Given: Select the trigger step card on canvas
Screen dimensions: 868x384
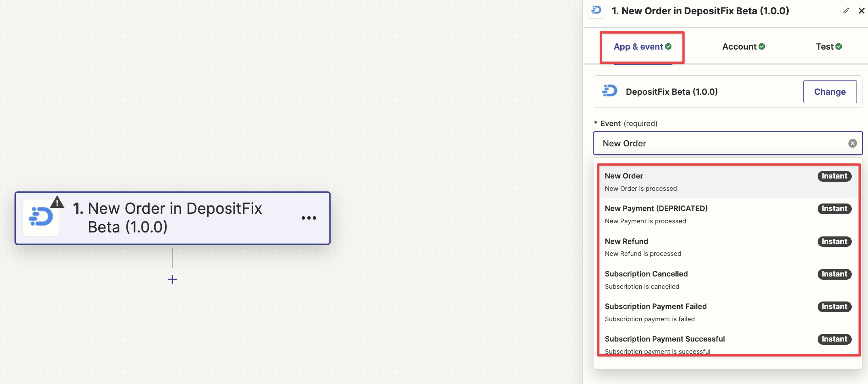Looking at the screenshot, I should click(172, 218).
